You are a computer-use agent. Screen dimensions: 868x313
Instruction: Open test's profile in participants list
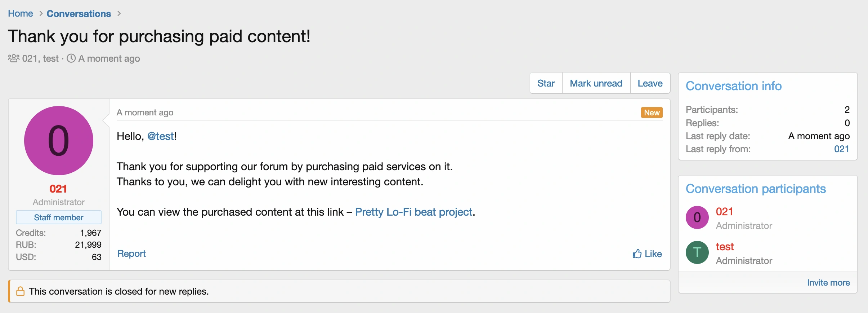(x=725, y=247)
